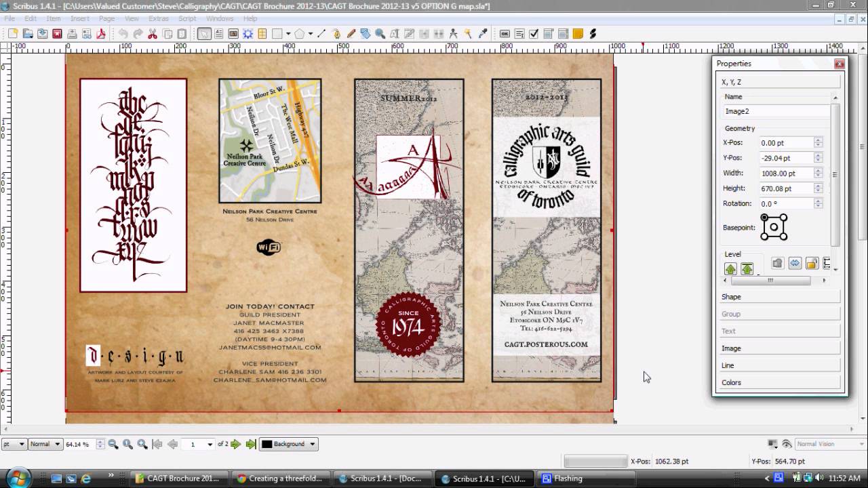This screenshot has width=868, height=488.
Task: Toggle lock item icon in Properties
Action: click(812, 263)
